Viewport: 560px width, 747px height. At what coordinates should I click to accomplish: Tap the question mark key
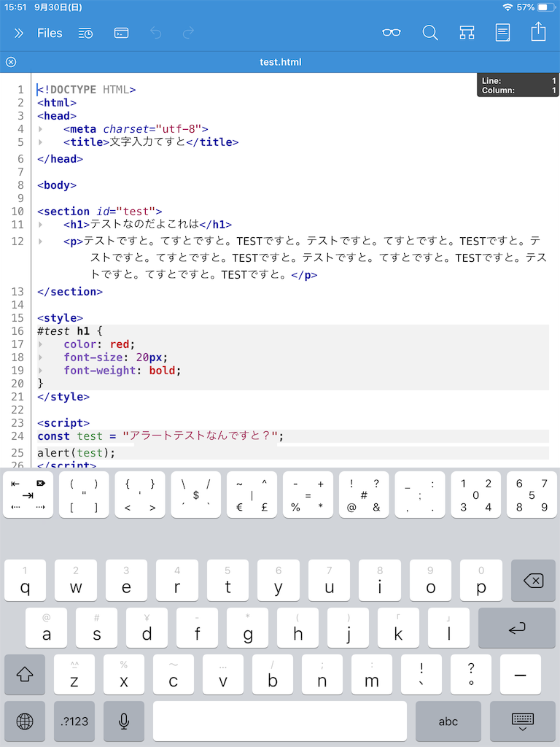coord(471,674)
